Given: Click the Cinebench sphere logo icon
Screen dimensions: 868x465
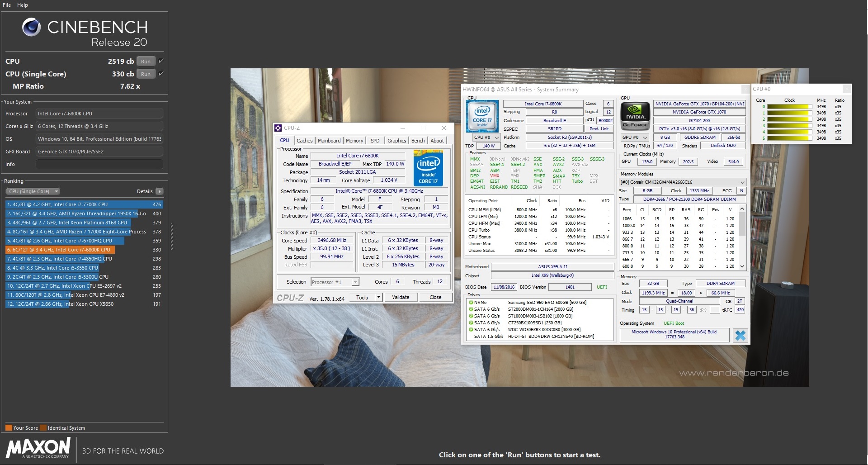Looking at the screenshot, I should (x=31, y=27).
